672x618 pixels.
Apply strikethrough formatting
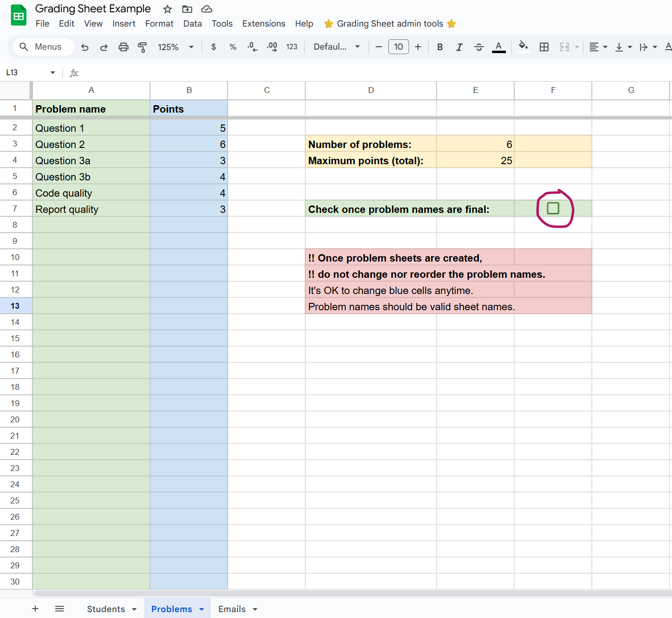click(x=478, y=47)
